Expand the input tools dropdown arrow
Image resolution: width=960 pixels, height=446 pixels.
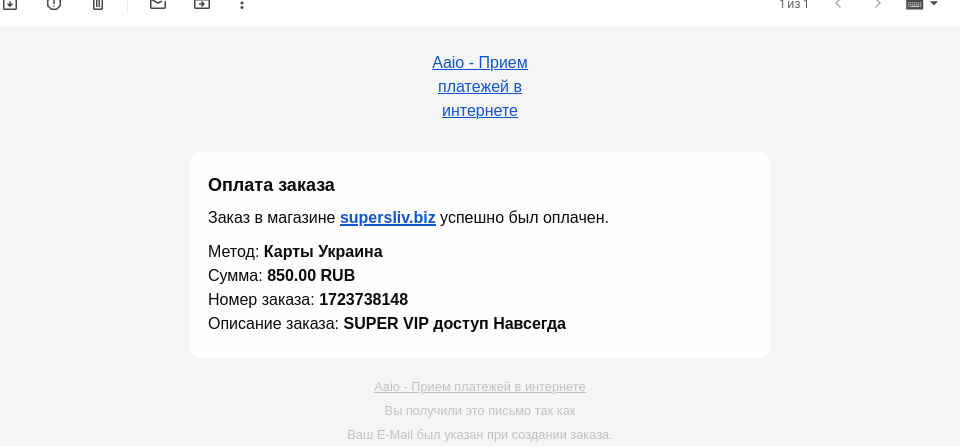coord(934,4)
